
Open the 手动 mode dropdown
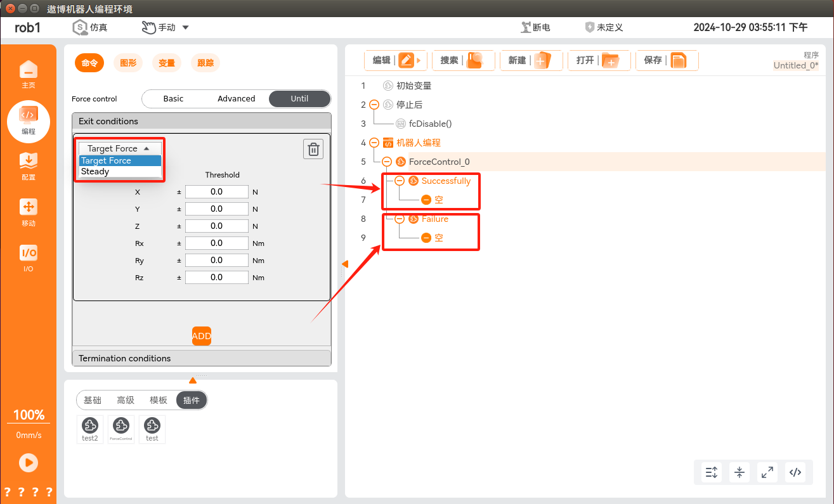(165, 27)
